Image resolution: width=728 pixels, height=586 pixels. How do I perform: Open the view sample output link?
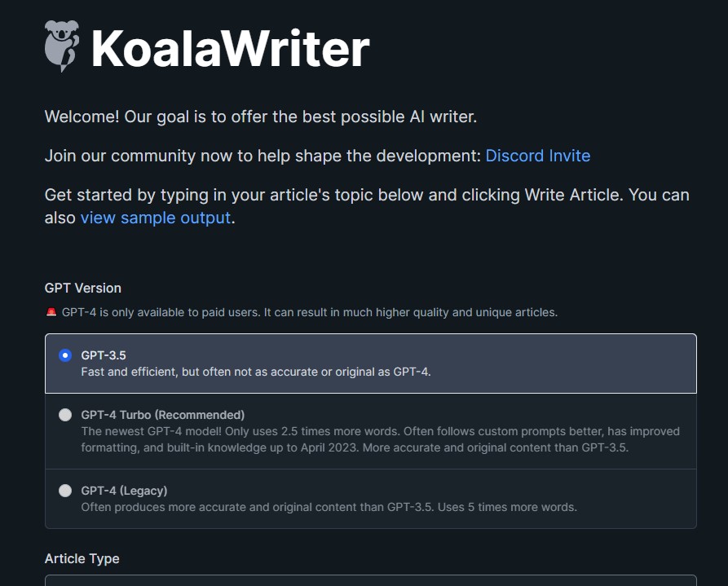click(155, 218)
